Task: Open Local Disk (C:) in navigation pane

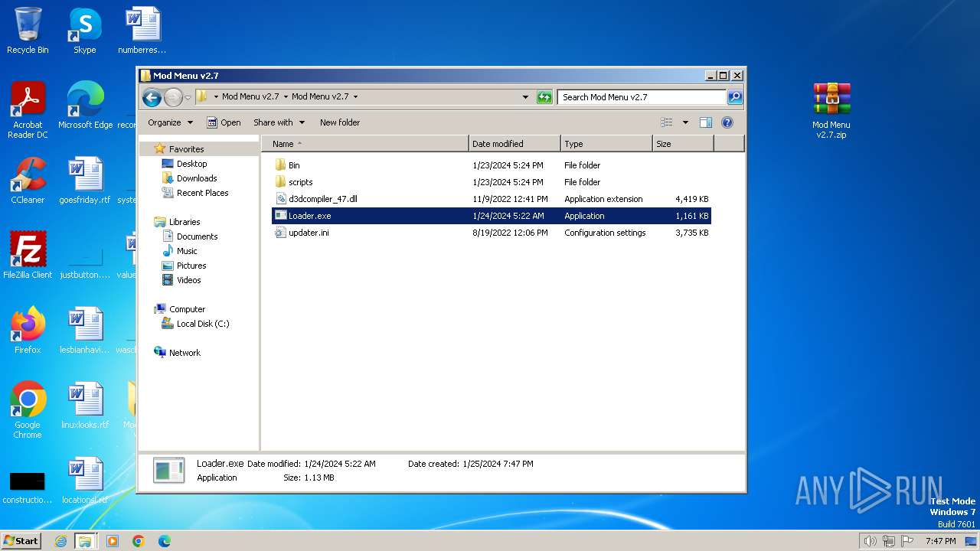Action: (203, 324)
